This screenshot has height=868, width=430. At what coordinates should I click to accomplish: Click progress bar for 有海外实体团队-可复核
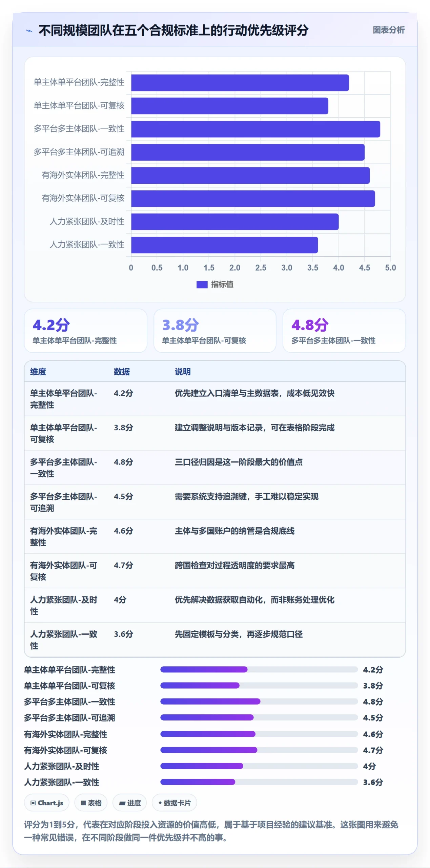pos(259,750)
